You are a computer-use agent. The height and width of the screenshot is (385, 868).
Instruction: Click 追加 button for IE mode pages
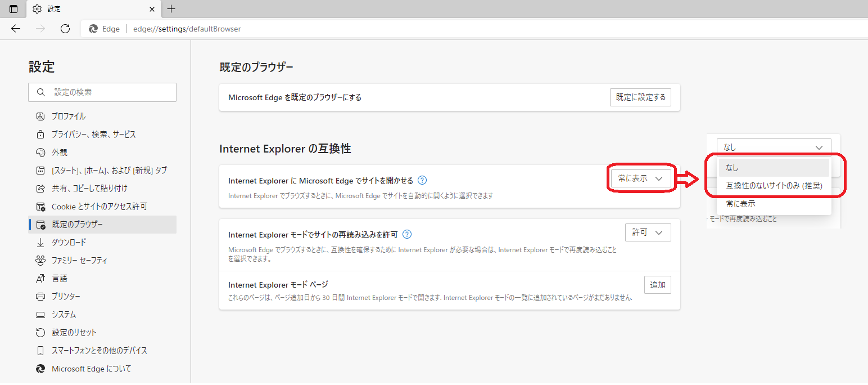(658, 285)
